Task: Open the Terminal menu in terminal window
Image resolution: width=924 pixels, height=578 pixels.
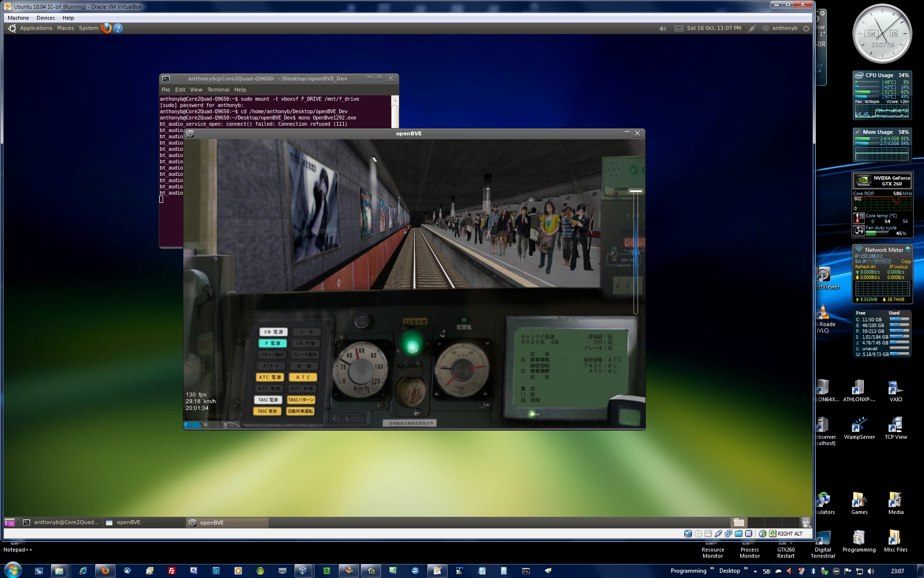Action: coord(218,90)
